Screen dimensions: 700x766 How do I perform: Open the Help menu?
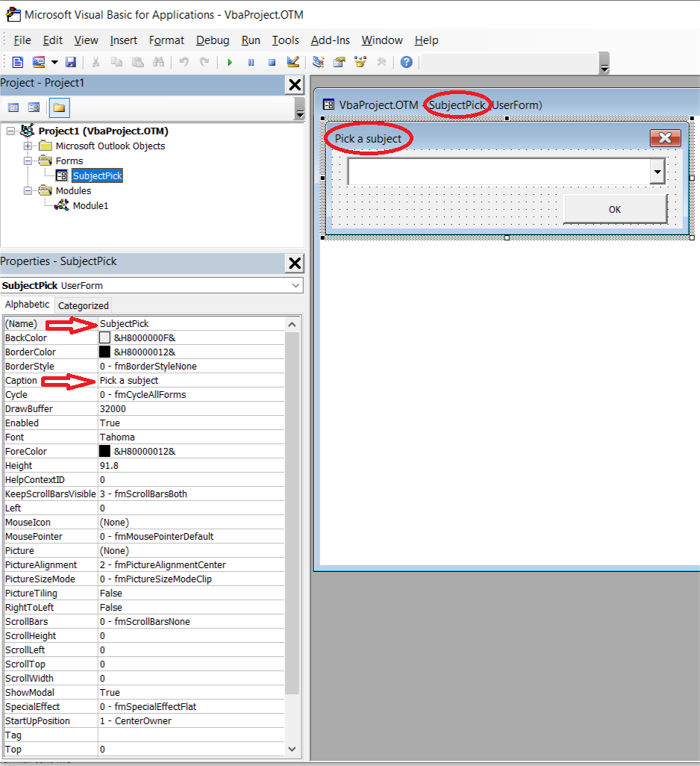[427, 40]
